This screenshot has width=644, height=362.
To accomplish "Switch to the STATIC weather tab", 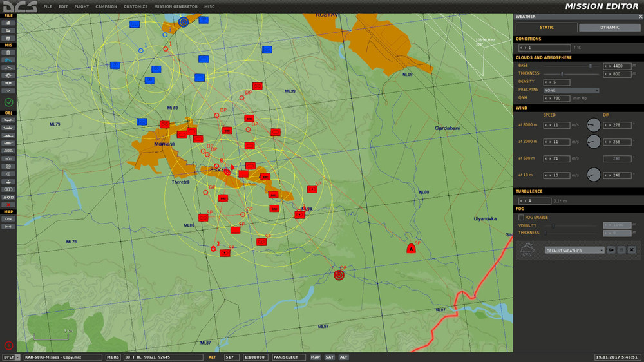I will tap(546, 28).
